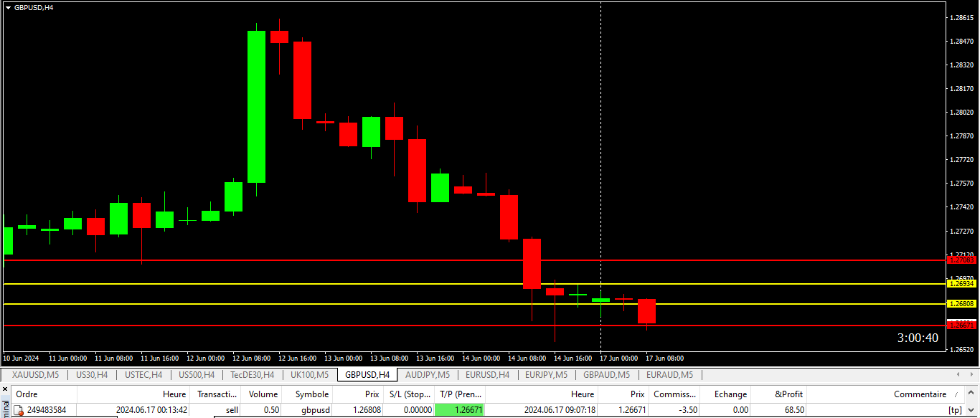Click the tall green candle at 12 Jun 08:00
Viewport: 980px width, 418px height.
tap(256, 107)
